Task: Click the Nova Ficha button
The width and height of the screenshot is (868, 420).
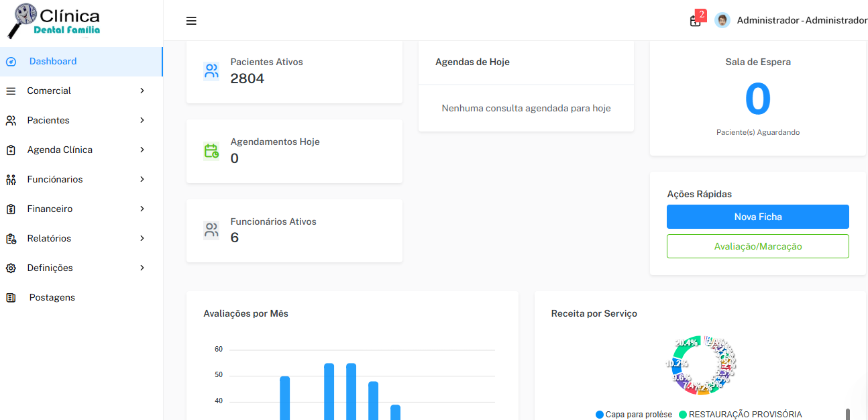Action: pyautogui.click(x=758, y=217)
